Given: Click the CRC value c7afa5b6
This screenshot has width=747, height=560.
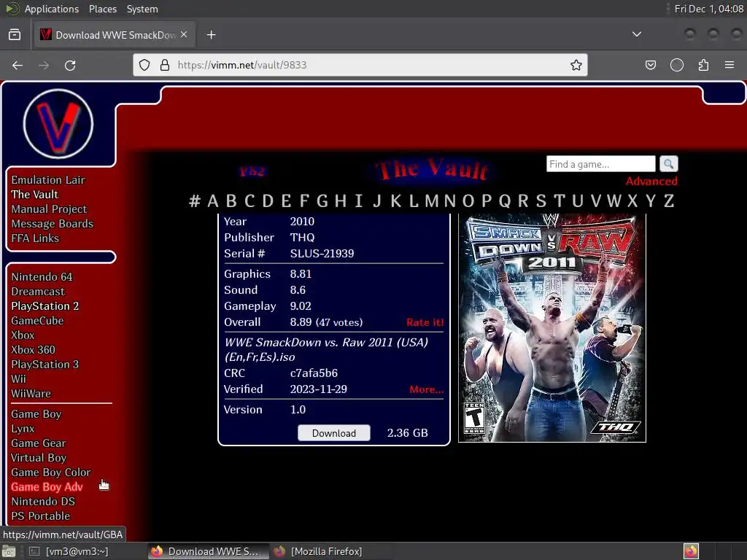Looking at the screenshot, I should 314,373.
